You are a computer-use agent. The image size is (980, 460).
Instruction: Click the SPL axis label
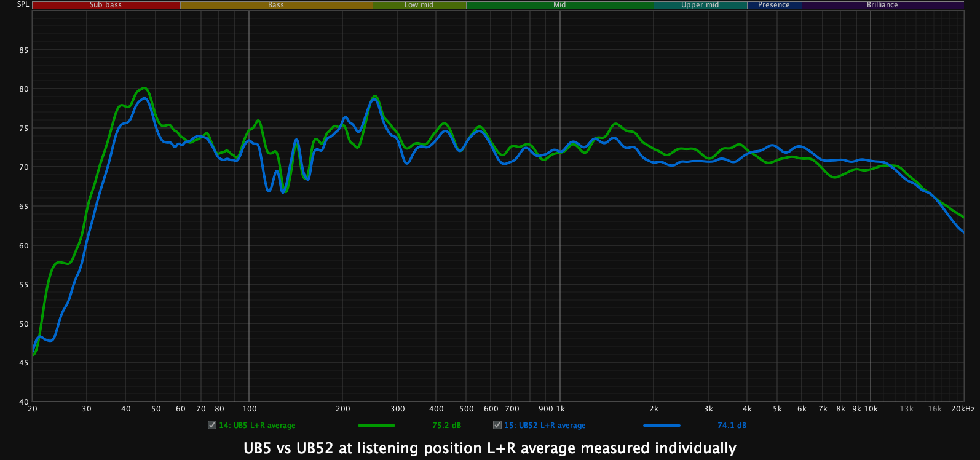tap(23, 4)
